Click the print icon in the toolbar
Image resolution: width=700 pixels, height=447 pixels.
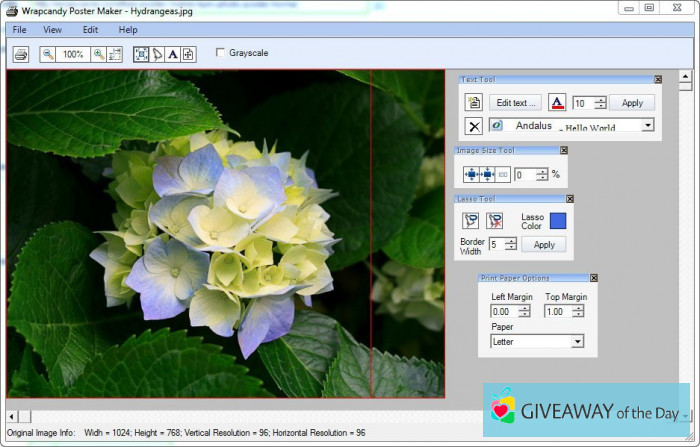coord(21,54)
